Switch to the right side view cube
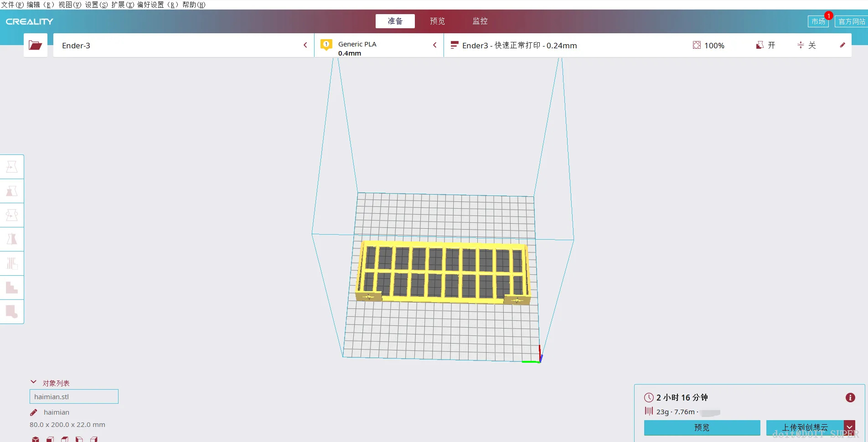 pyautogui.click(x=94, y=439)
